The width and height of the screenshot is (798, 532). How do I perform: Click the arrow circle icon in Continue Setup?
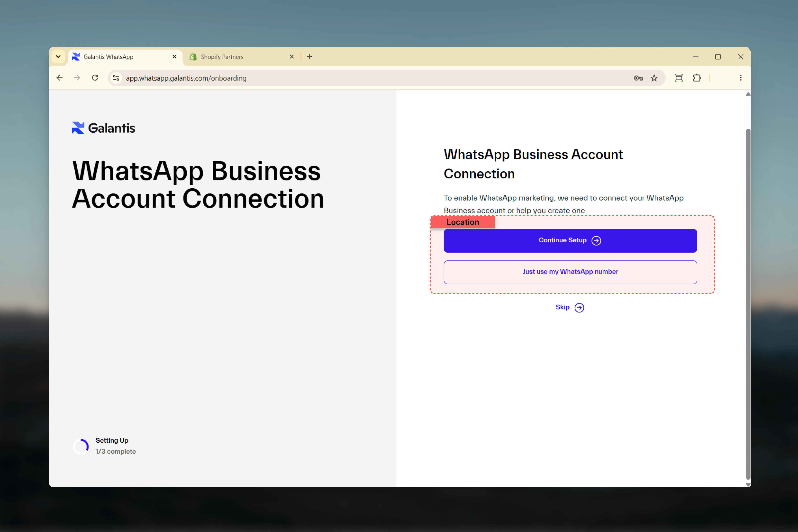(x=596, y=240)
